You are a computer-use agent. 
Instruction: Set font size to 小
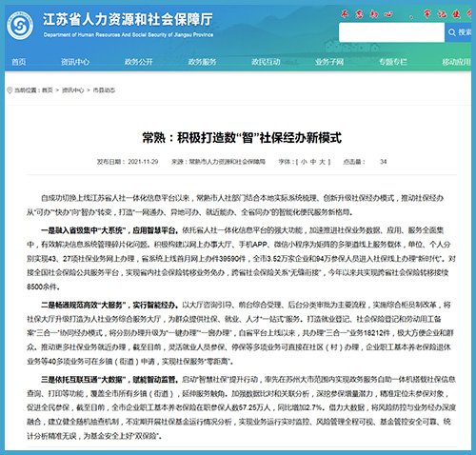(x=304, y=162)
